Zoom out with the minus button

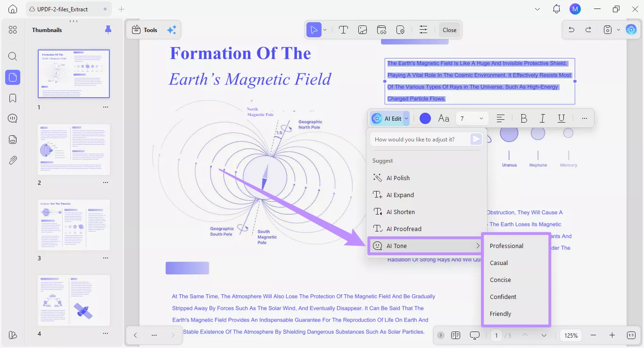(x=594, y=335)
